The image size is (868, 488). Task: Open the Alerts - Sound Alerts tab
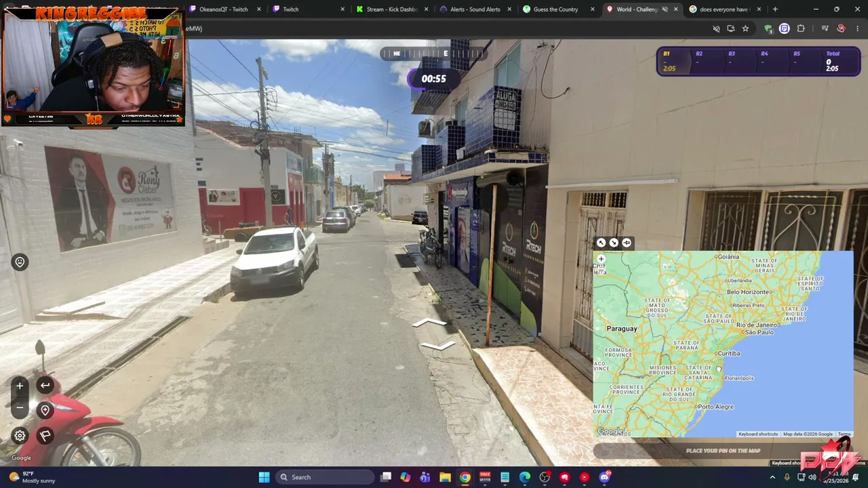pyautogui.click(x=475, y=9)
